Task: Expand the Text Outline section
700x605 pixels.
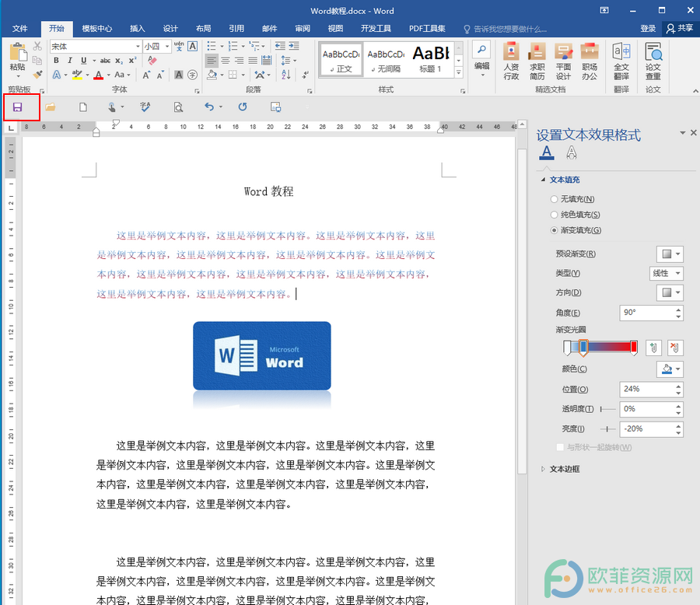Action: click(565, 469)
